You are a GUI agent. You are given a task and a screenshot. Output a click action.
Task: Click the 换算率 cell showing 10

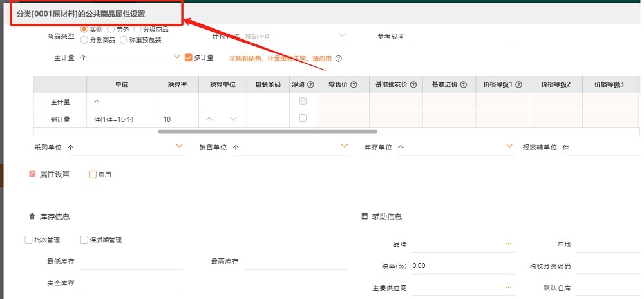pos(178,119)
